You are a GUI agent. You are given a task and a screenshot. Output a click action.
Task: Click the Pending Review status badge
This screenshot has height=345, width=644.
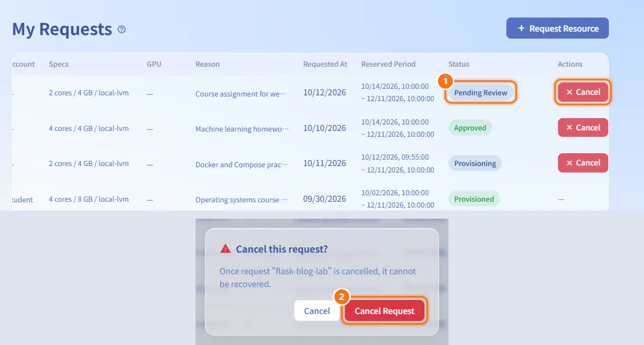pyautogui.click(x=481, y=92)
